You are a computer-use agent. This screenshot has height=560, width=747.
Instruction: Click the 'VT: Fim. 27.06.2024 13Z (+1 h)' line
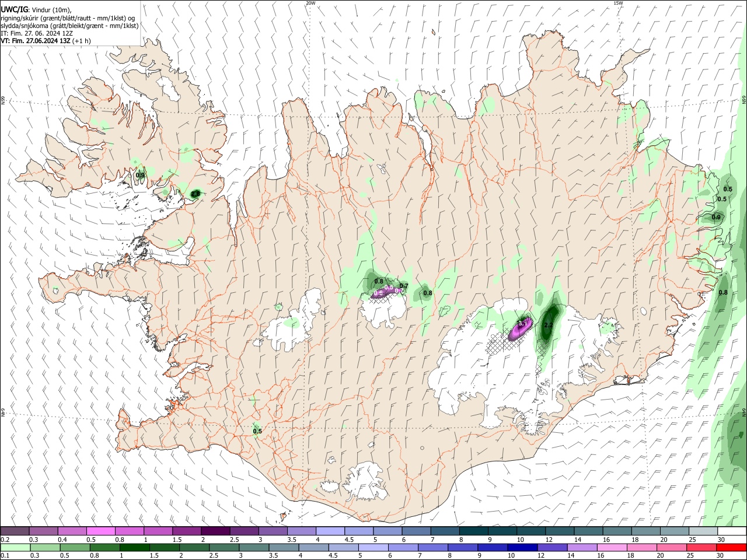[46, 41]
